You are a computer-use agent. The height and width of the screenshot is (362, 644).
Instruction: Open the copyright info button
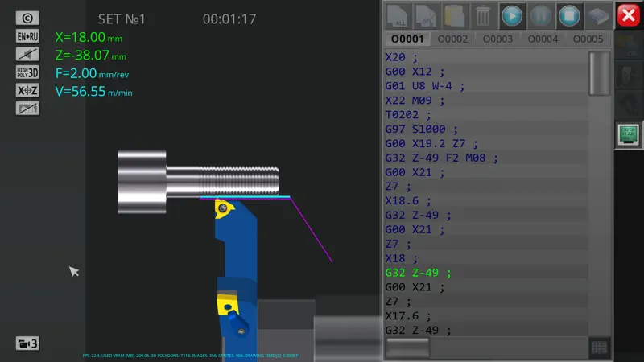[27, 18]
